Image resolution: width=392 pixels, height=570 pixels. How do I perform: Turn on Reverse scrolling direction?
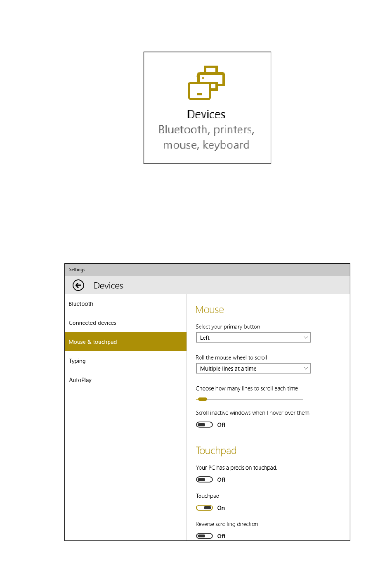[x=204, y=536]
